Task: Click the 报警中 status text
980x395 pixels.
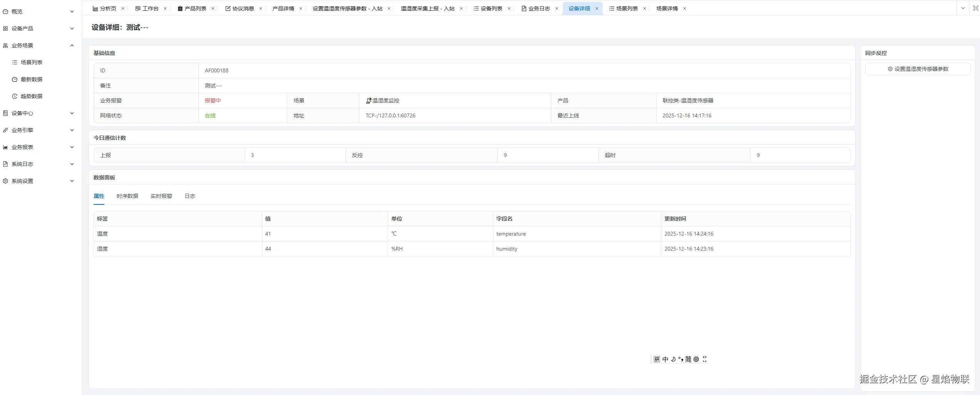Action: tap(213, 100)
